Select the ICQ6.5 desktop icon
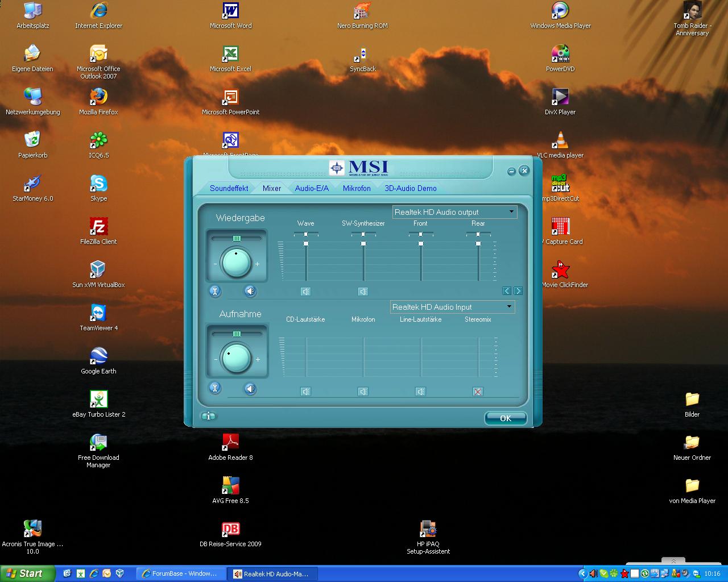Image resolution: width=728 pixels, height=582 pixels. pos(98,145)
